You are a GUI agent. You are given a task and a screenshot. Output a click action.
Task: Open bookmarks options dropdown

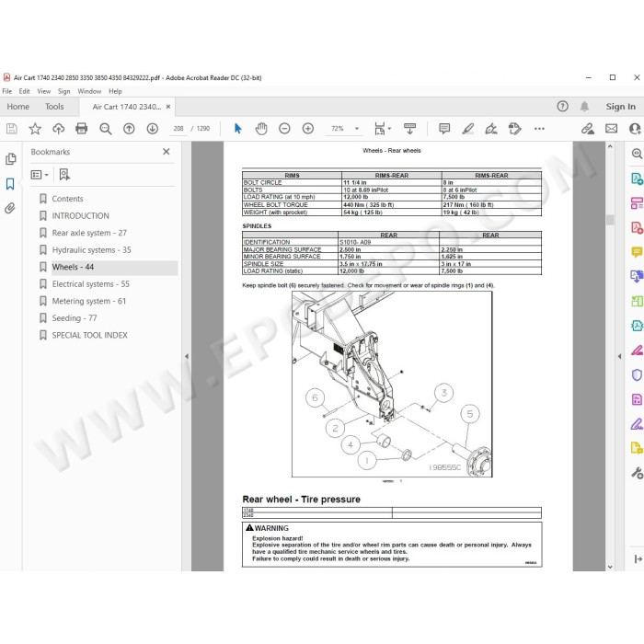[40, 175]
